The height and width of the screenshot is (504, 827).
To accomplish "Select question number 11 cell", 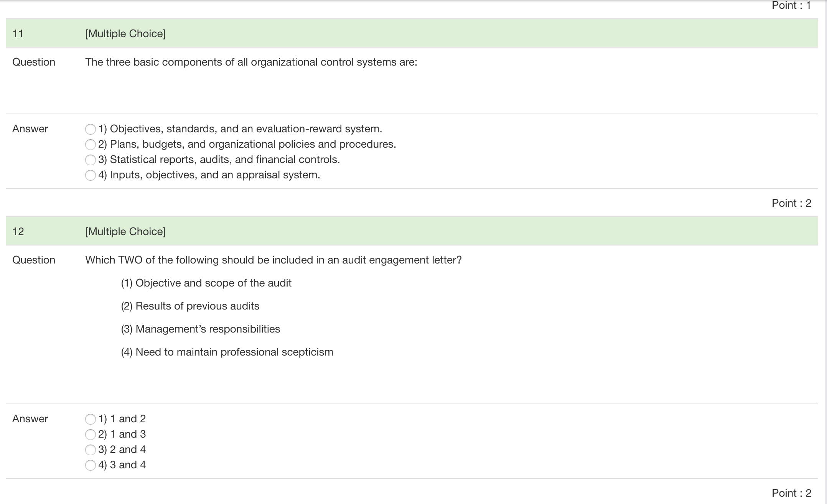I will point(17,34).
